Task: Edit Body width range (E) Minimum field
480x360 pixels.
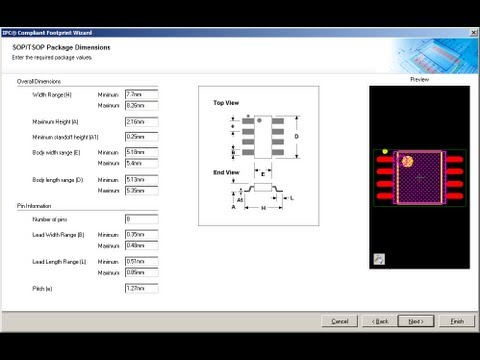Action: [x=142, y=152]
